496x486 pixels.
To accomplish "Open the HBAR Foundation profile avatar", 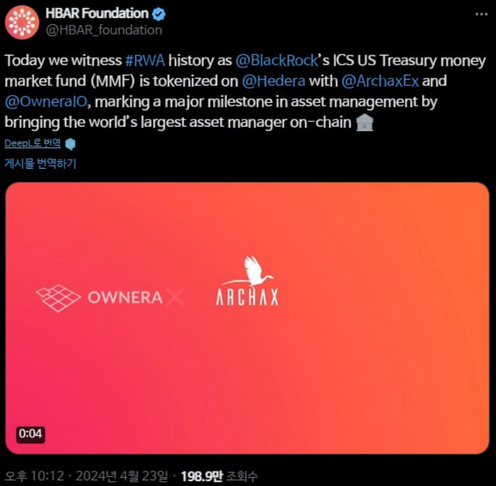I will (x=22, y=22).
